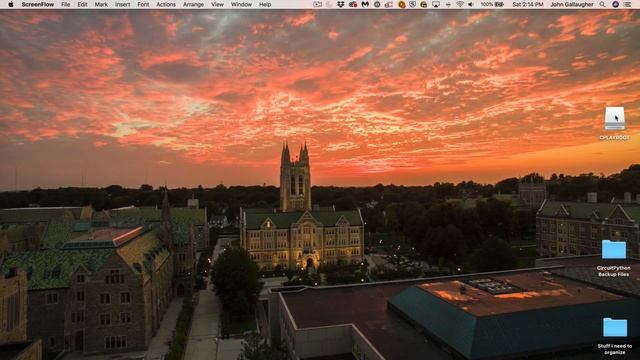The width and height of the screenshot is (640, 360).
Task: Open the Help menu
Action: point(265,4)
